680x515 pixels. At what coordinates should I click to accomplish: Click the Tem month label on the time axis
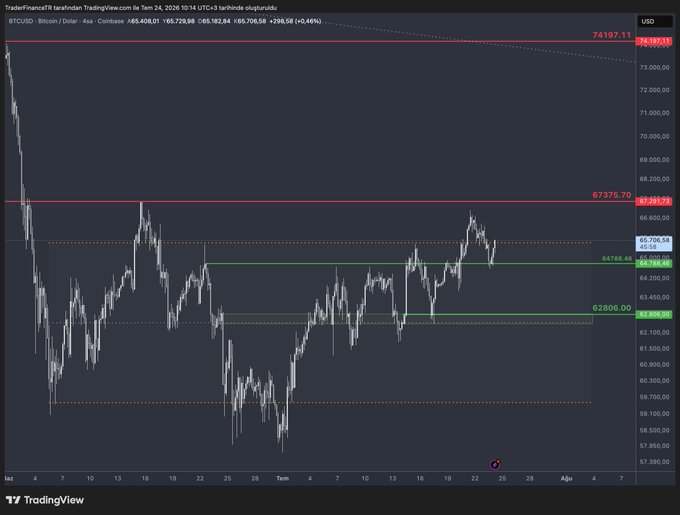click(x=282, y=479)
